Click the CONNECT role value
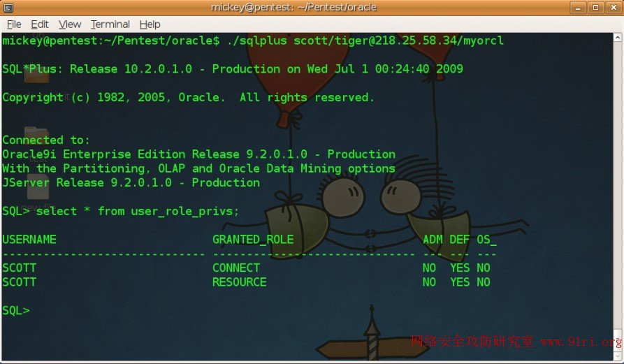 coord(236,268)
